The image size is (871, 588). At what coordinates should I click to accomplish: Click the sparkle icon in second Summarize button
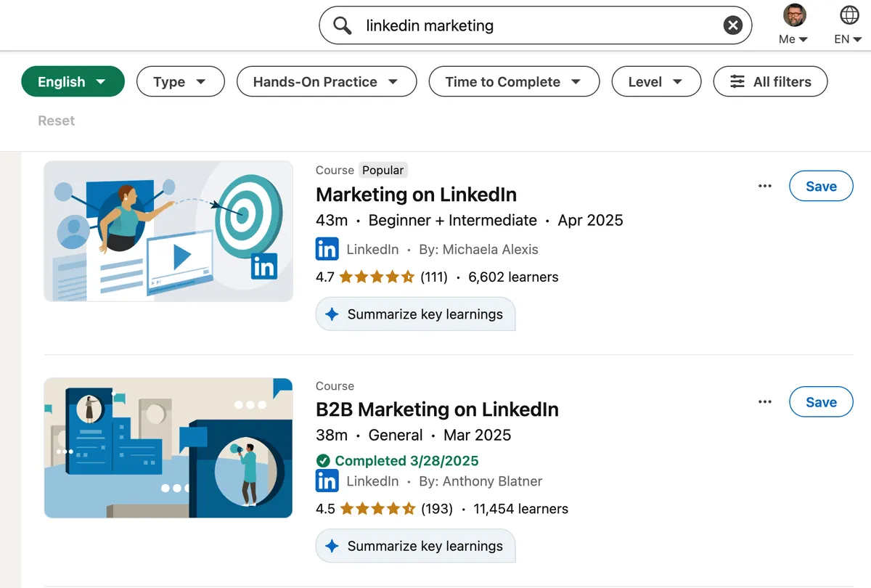[x=332, y=546]
